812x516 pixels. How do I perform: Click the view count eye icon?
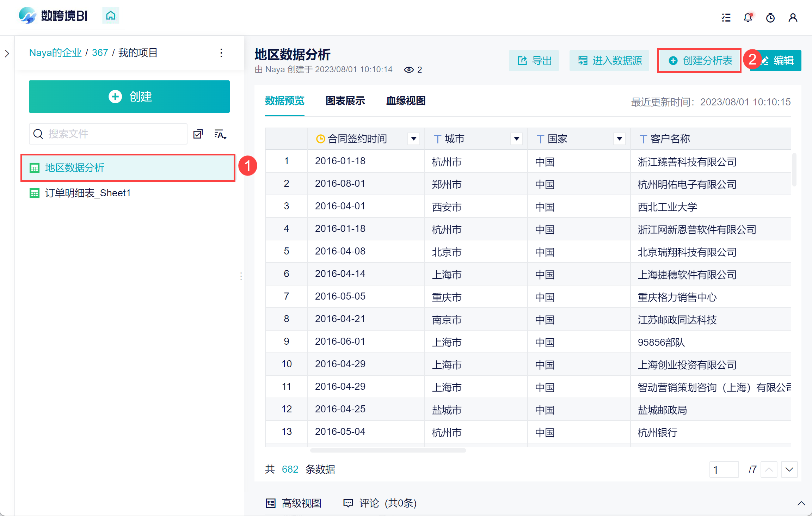point(408,70)
